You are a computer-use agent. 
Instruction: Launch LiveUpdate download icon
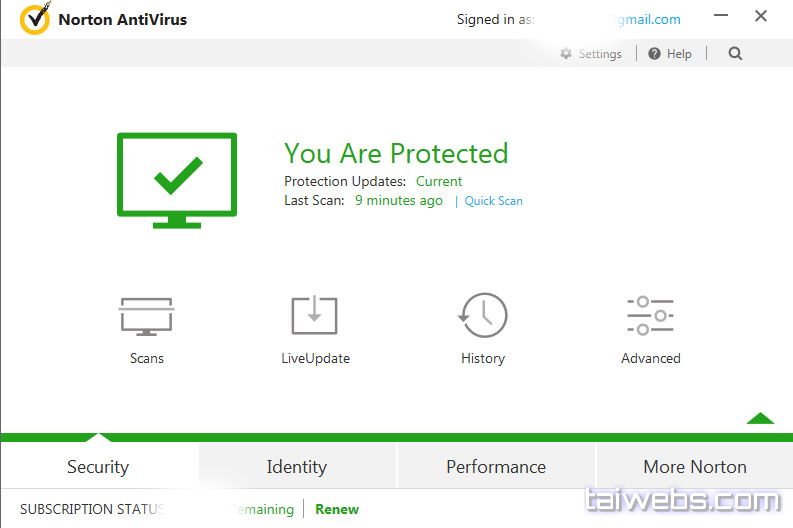click(x=315, y=316)
